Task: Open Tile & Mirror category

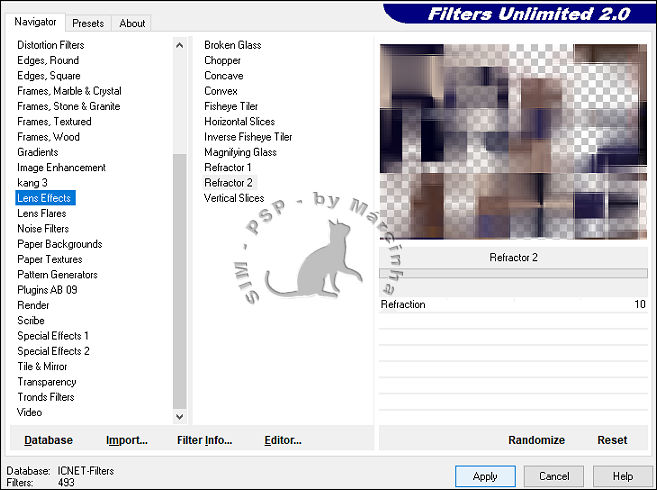Action: point(42,366)
